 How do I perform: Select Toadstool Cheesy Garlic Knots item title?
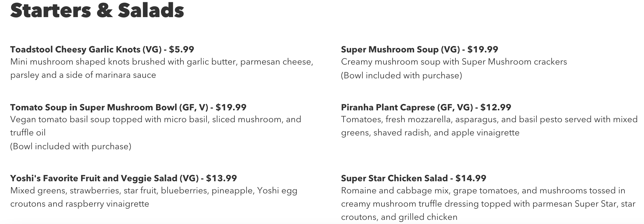click(85, 49)
